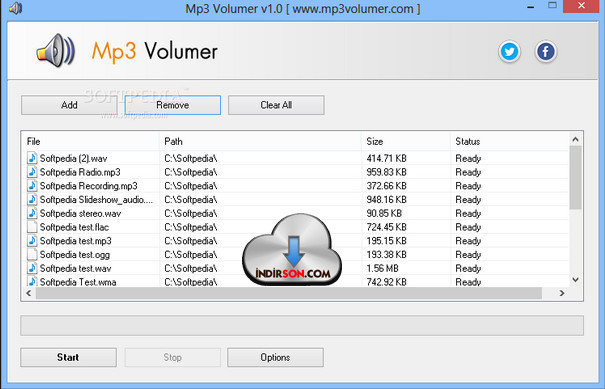Select the Softpedia stereo.wav file name
The height and width of the screenshot is (389, 605).
80,213
